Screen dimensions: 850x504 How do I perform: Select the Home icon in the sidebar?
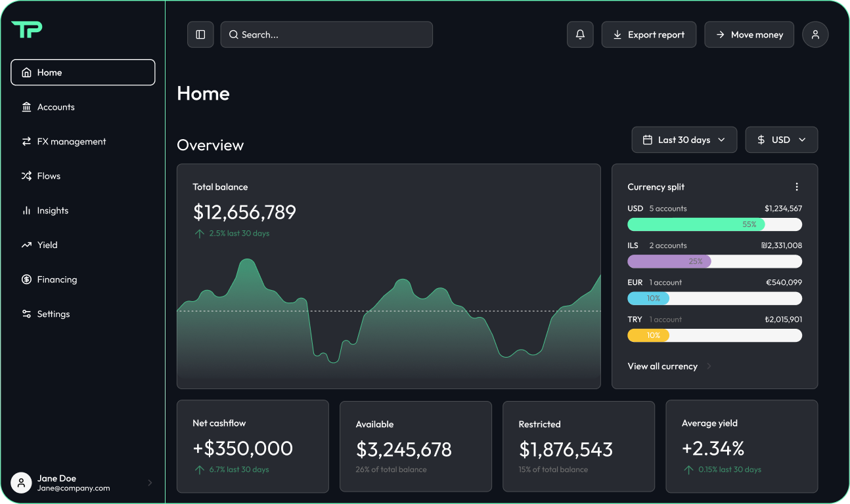[26, 72]
